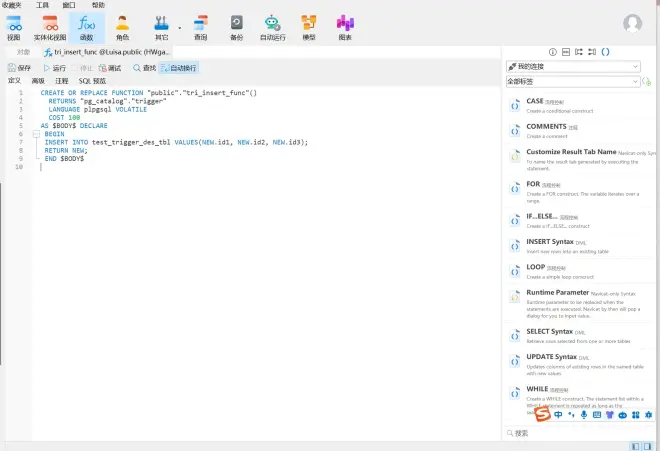Click the snippet 搜索 search field
The width and height of the screenshot is (660, 451).
point(579,433)
